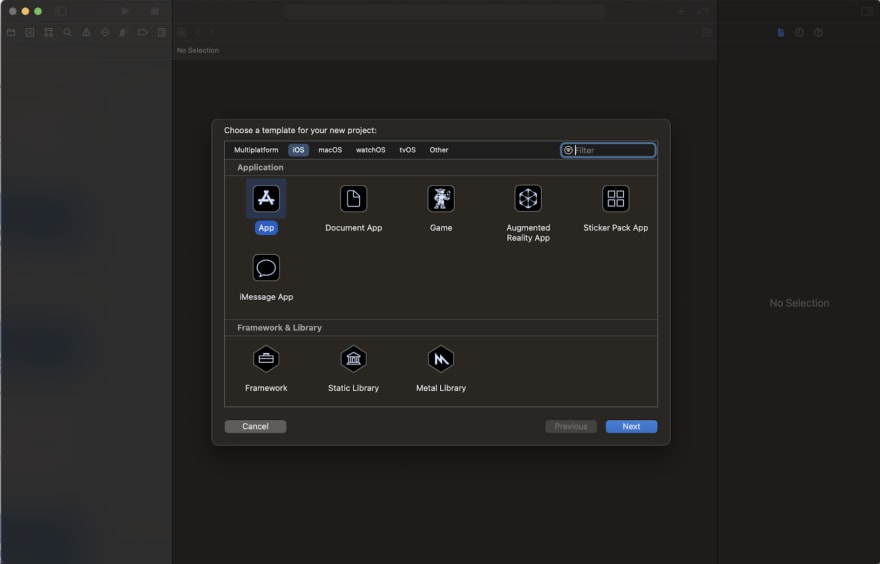Viewport: 880px width, 564px height.
Task: Open the Breakpoint navigator
Action: point(143,33)
